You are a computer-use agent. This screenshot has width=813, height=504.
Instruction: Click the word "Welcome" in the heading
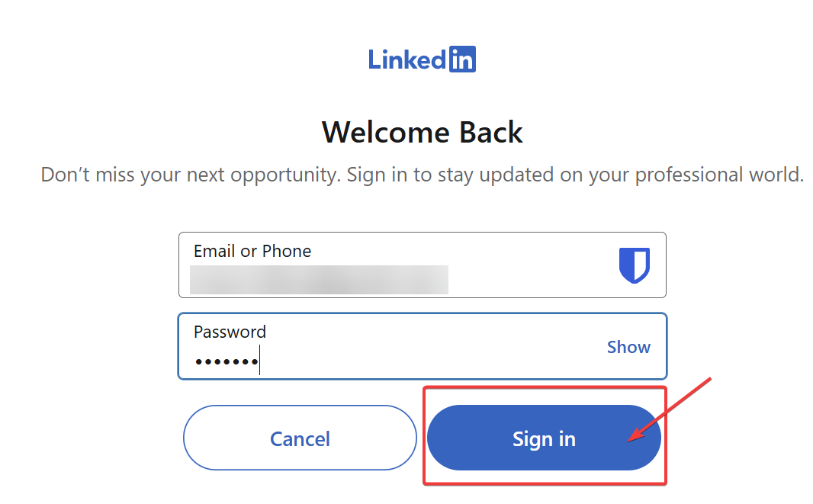[x=386, y=132]
